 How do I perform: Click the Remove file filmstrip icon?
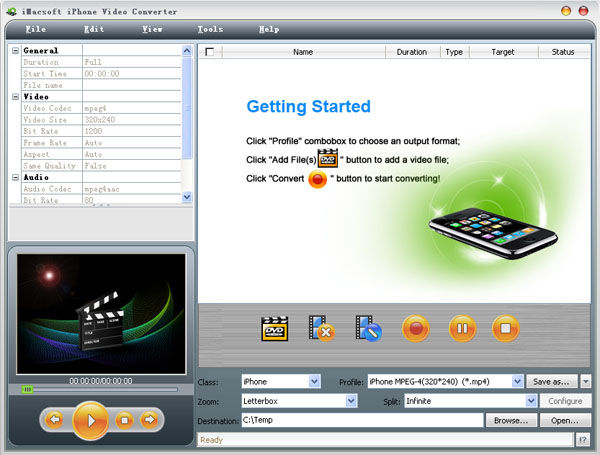321,328
